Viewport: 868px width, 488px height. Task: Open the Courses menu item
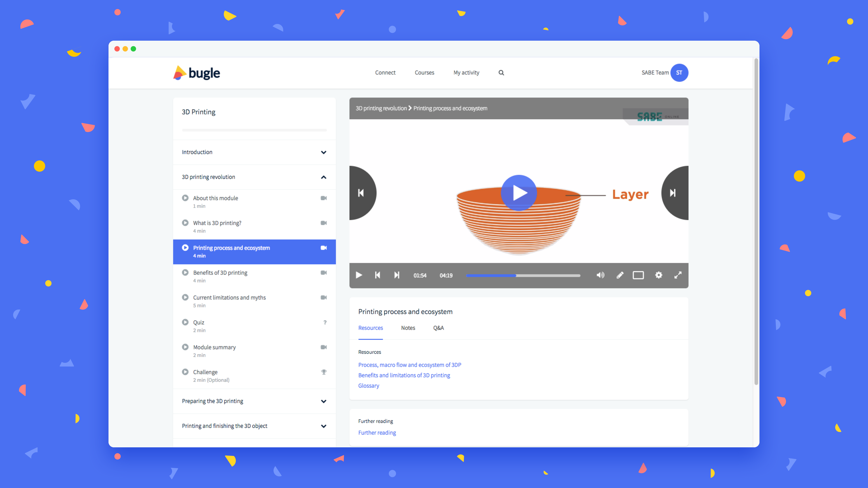(424, 72)
